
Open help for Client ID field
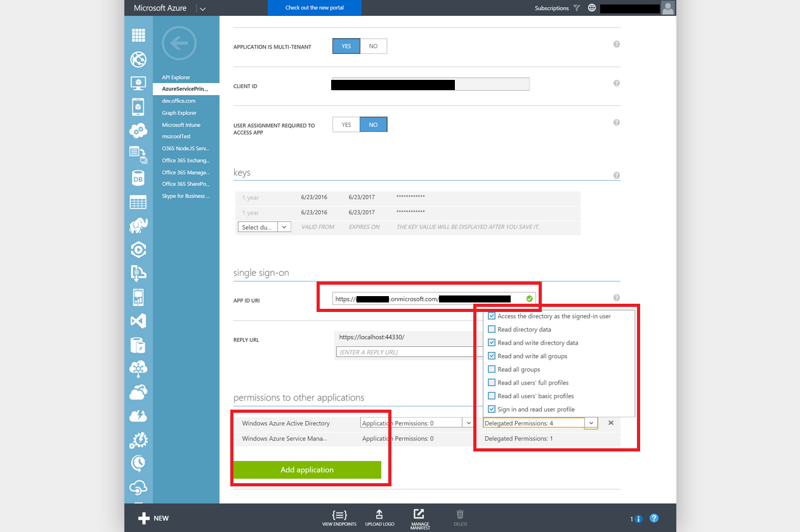pos(617,83)
